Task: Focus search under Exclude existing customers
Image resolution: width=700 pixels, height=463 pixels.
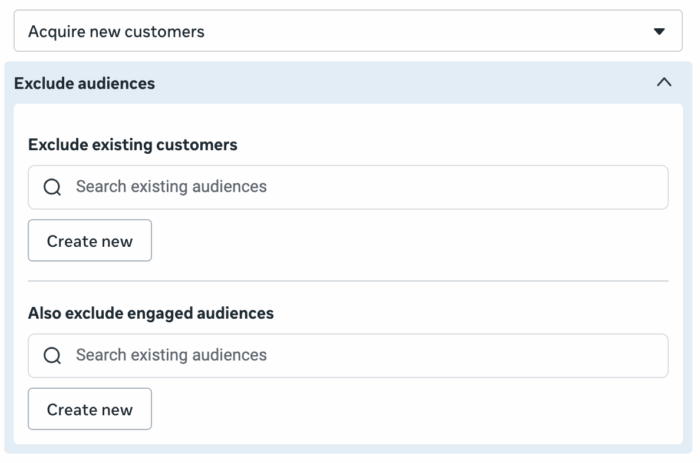Action: click(348, 187)
